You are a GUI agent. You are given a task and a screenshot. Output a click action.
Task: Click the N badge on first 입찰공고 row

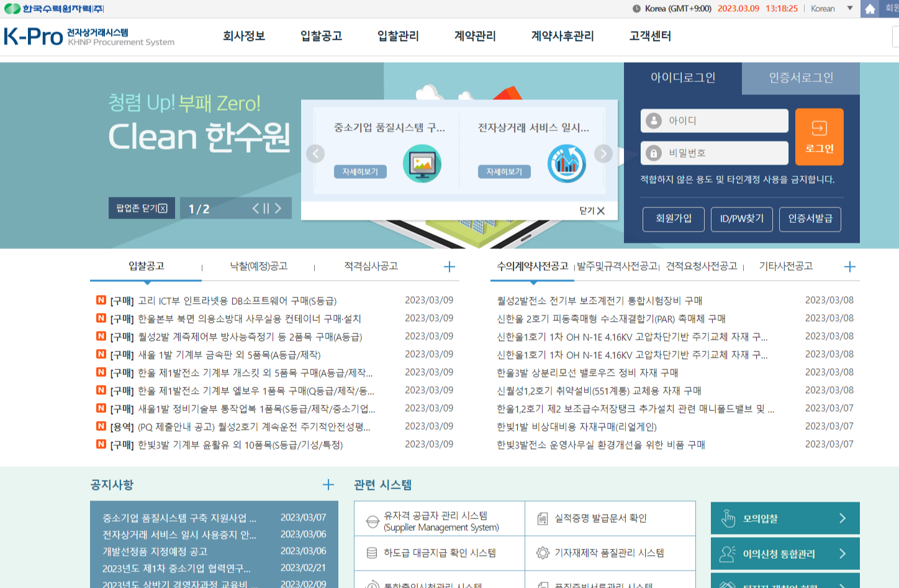point(101,301)
